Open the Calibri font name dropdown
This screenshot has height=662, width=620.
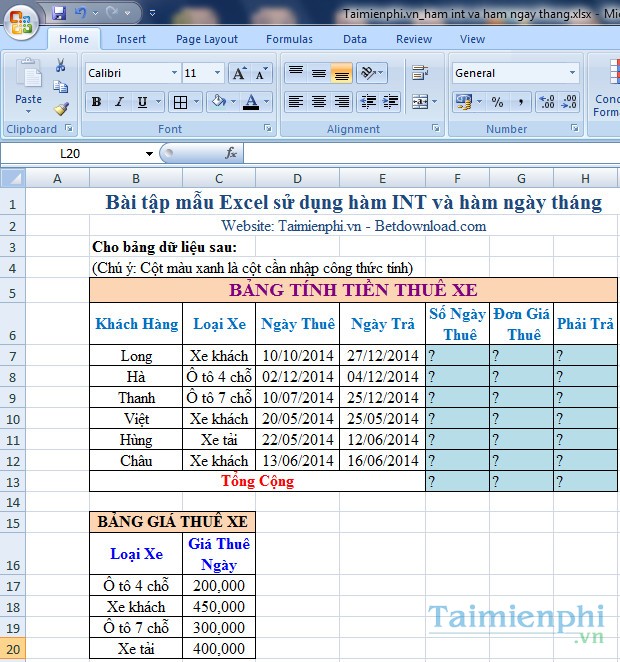pos(175,73)
